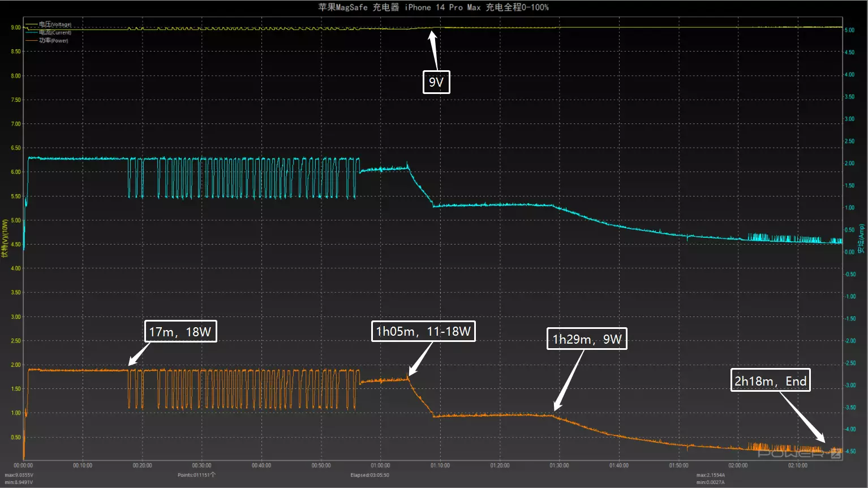Click the 2.00 positive right axis value

click(849, 163)
